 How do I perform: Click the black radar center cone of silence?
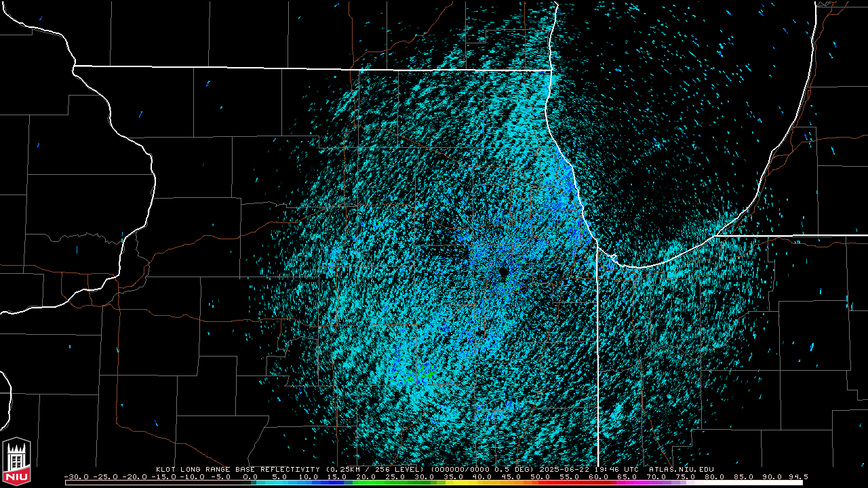503,271
